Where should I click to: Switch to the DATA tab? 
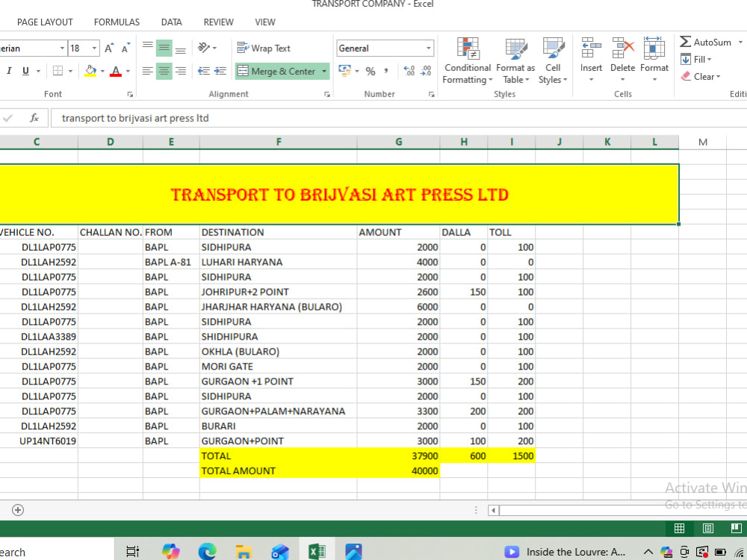(172, 22)
